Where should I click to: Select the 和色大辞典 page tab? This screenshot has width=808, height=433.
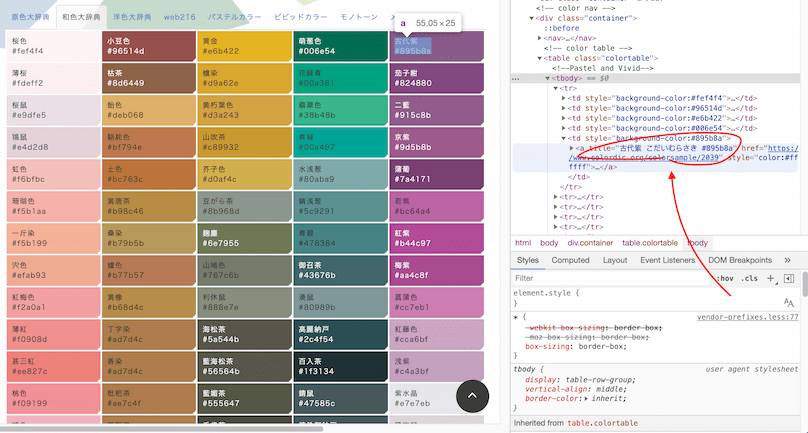click(x=81, y=17)
